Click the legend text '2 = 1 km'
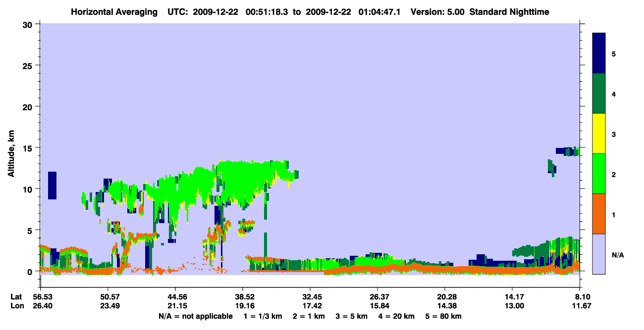Screen dimensions: 644x330 tap(309, 316)
